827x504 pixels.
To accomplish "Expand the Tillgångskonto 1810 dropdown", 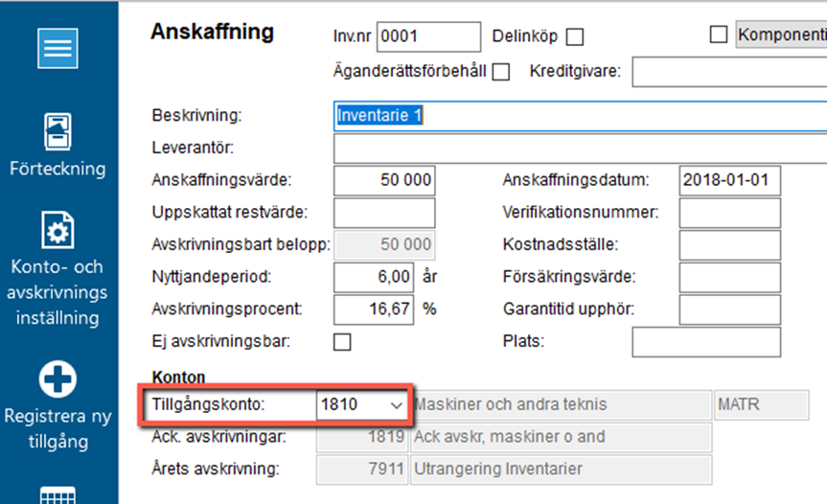I will click(396, 405).
